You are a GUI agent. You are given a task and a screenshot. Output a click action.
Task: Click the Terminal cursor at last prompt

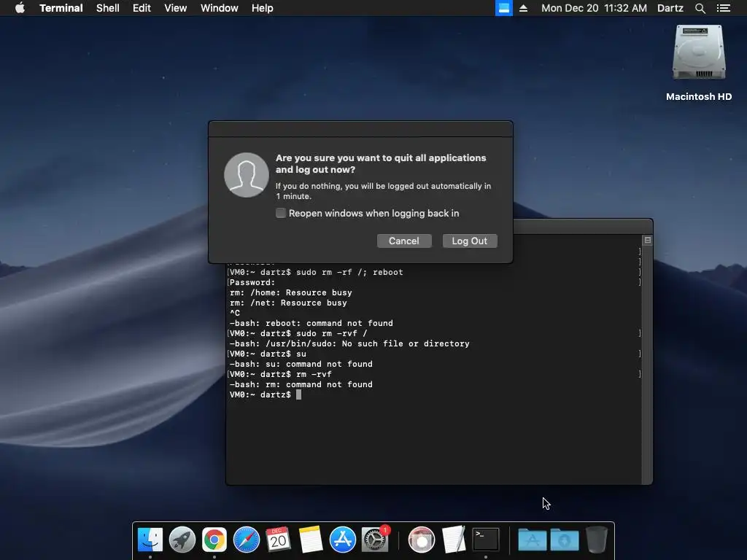click(298, 394)
